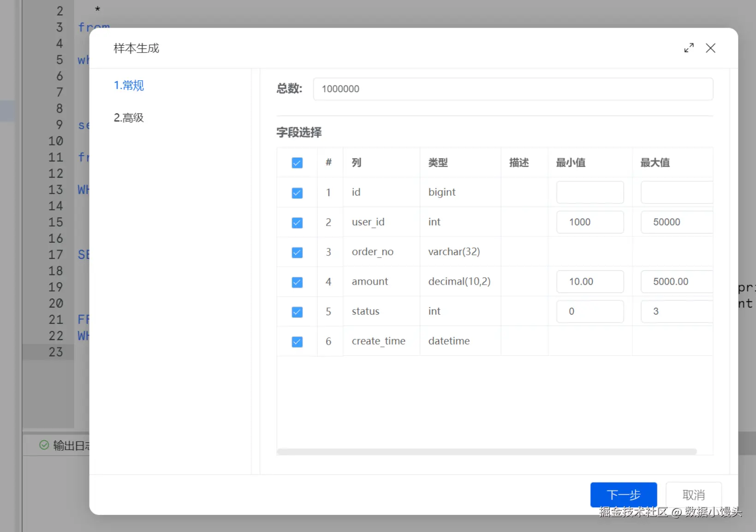Toggle the amount field checkbox
756x532 pixels.
[297, 282]
